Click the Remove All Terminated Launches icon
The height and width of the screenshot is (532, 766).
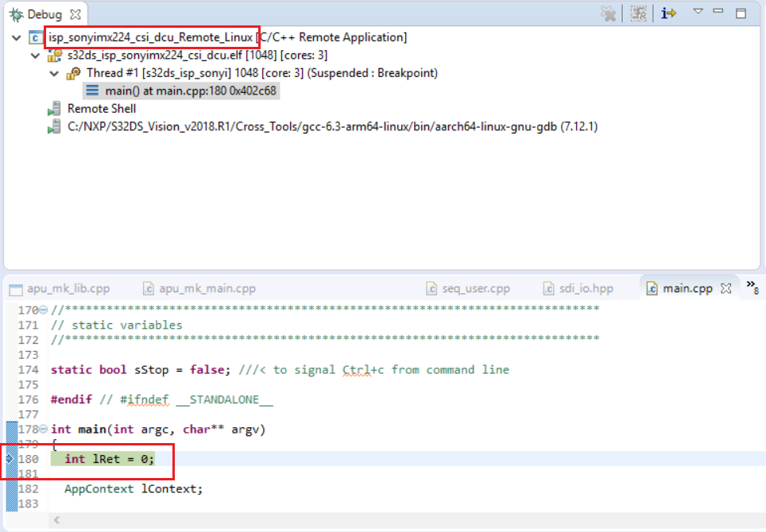coord(608,13)
